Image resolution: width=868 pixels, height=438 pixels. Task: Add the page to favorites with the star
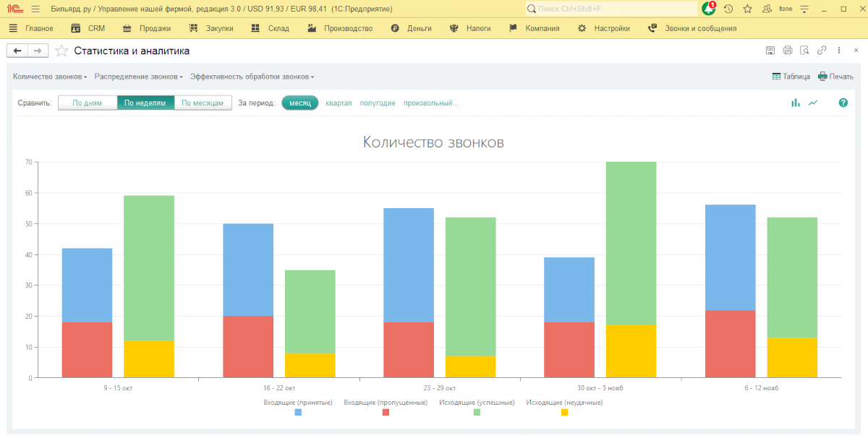[61, 51]
